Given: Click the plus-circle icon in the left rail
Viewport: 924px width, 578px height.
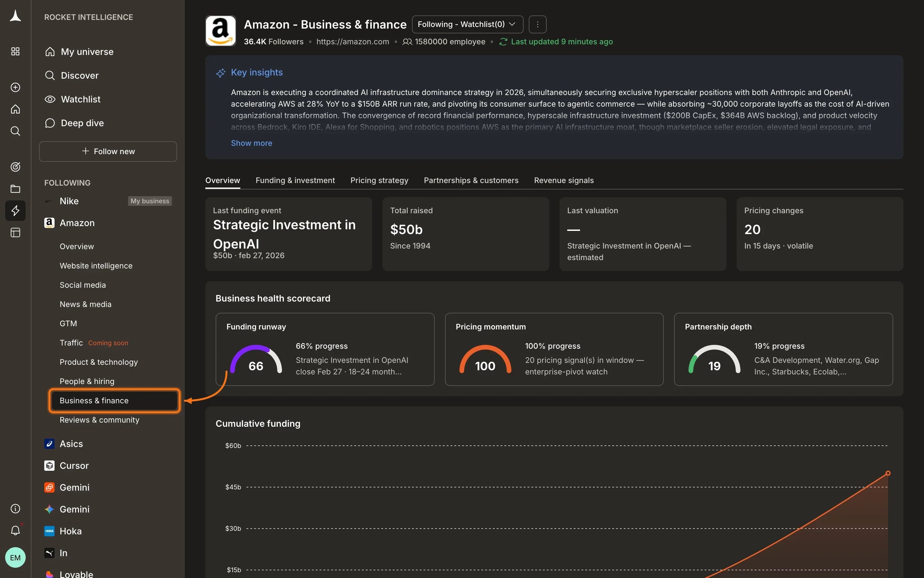Looking at the screenshot, I should click(15, 87).
